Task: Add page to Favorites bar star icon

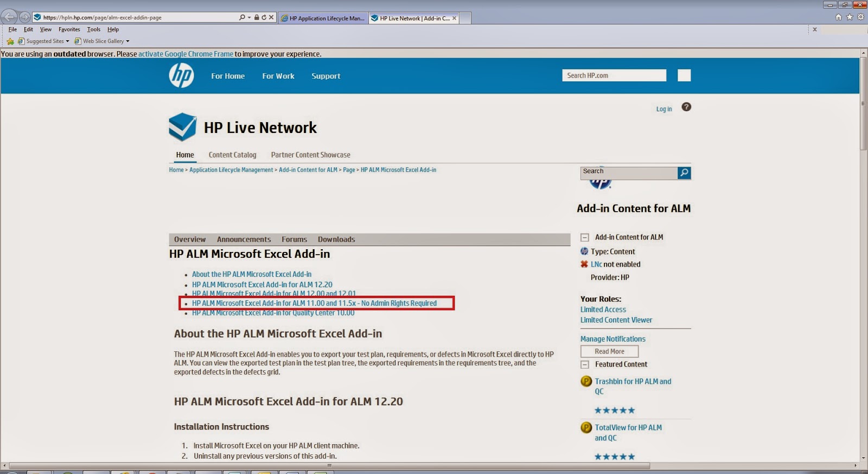Action: click(10, 41)
